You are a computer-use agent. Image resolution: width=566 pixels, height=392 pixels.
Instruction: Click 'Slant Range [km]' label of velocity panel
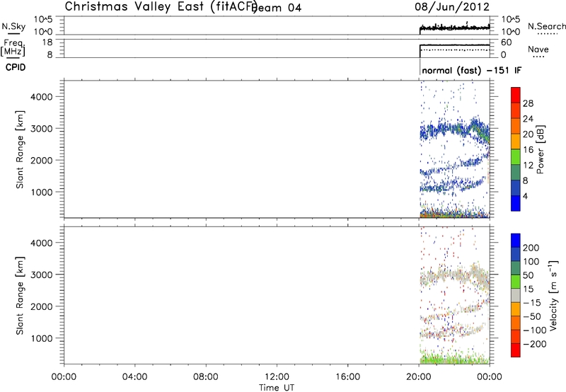(x=20, y=296)
